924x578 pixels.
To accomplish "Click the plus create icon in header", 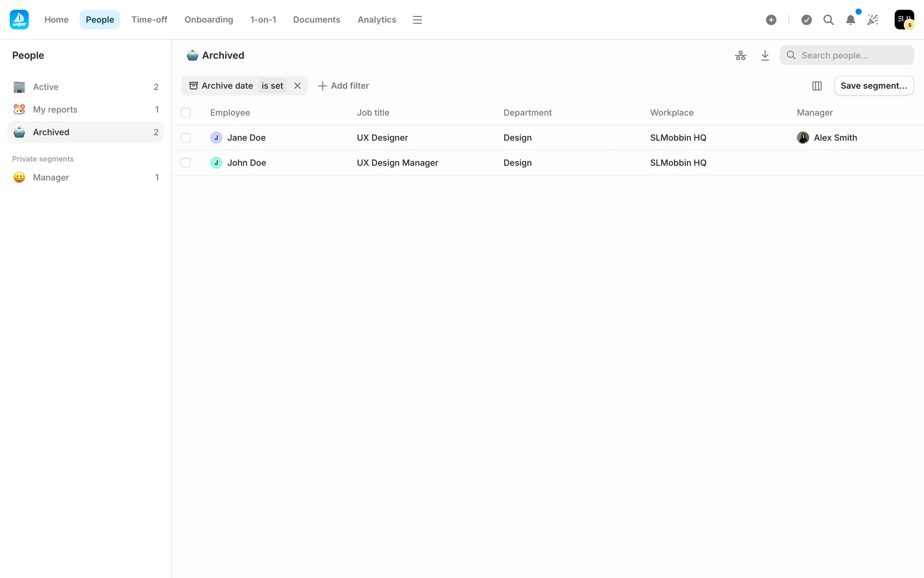I will coord(771,20).
